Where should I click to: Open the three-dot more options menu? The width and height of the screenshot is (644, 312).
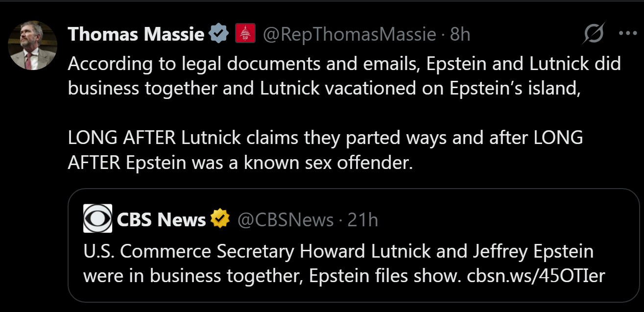pos(627,34)
